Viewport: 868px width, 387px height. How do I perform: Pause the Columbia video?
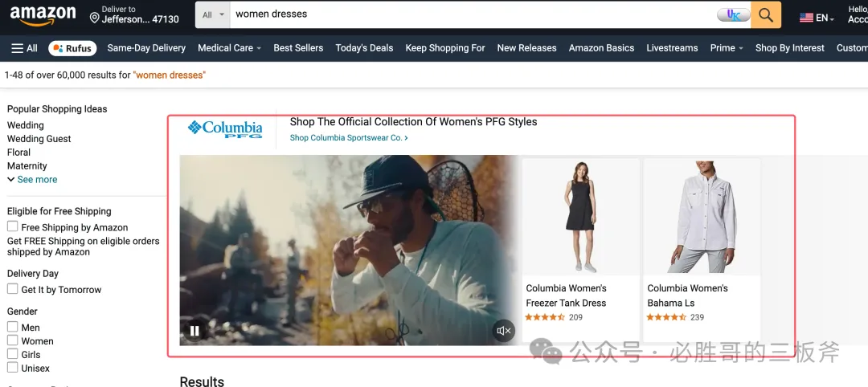[194, 331]
